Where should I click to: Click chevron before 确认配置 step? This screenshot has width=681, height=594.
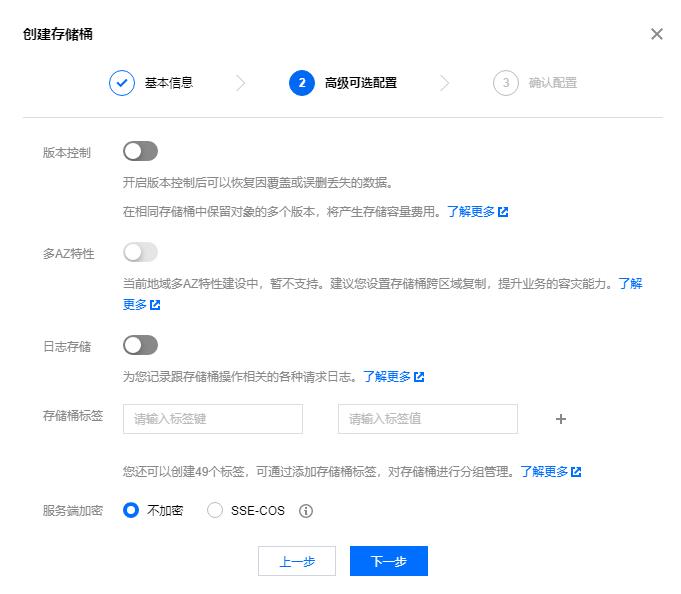pos(444,82)
